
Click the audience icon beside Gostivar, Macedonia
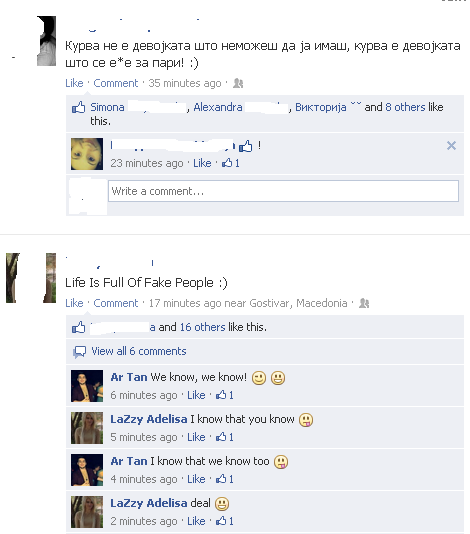364,303
